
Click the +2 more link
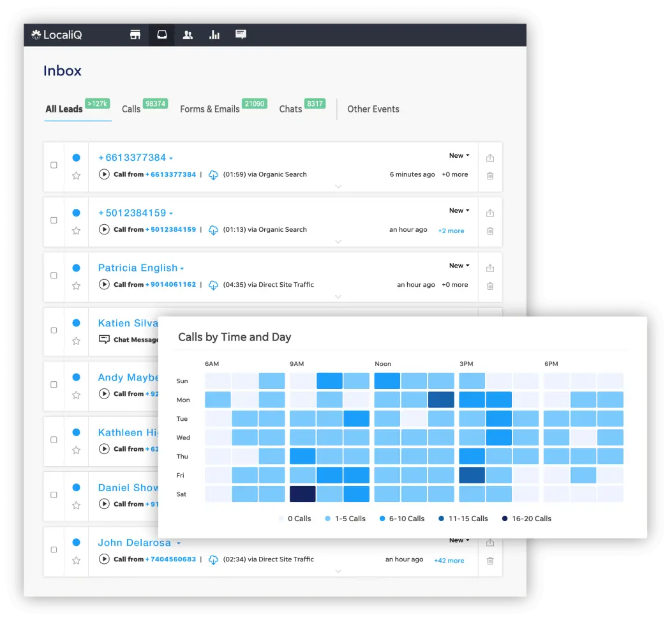pos(451,231)
